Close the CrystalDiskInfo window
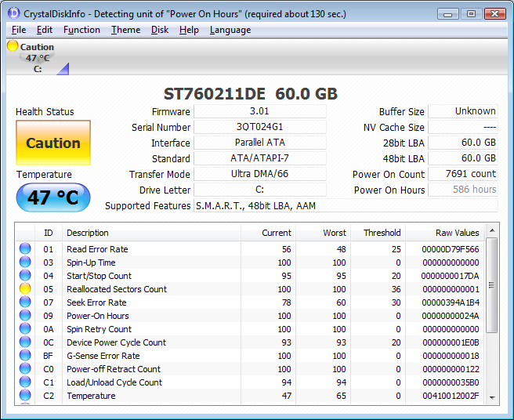This screenshot has width=514, height=420. click(x=494, y=14)
